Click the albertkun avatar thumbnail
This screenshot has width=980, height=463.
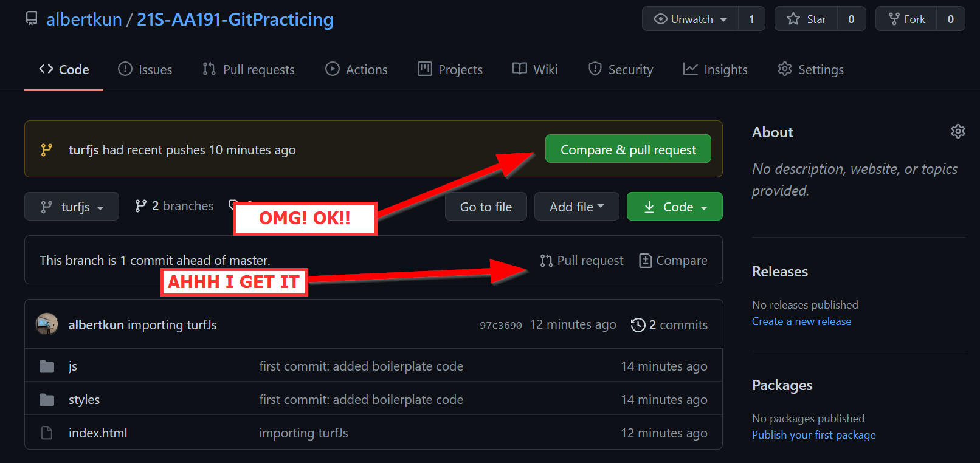pyautogui.click(x=47, y=324)
